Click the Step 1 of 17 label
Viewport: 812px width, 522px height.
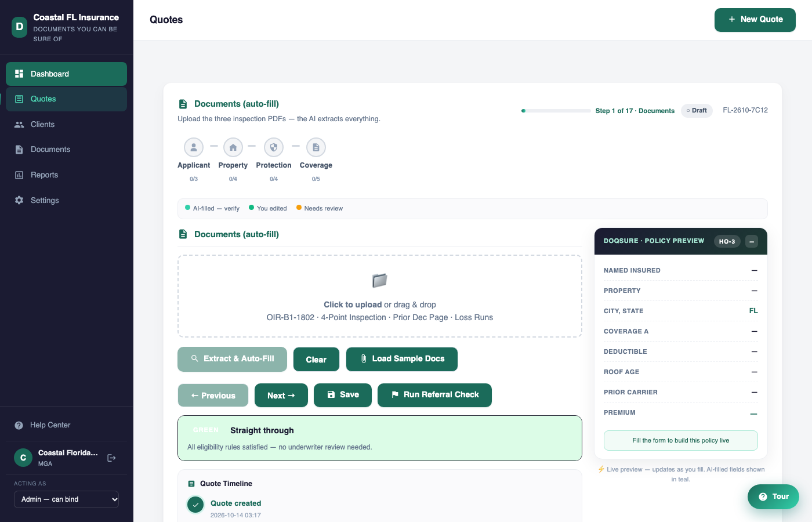click(635, 111)
